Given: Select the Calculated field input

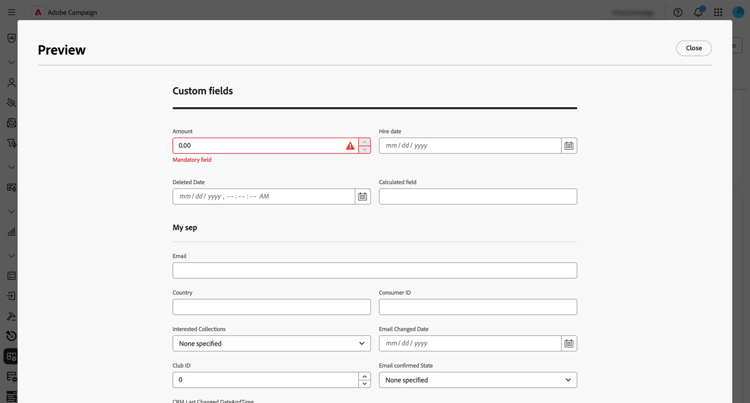Looking at the screenshot, I should point(477,197).
